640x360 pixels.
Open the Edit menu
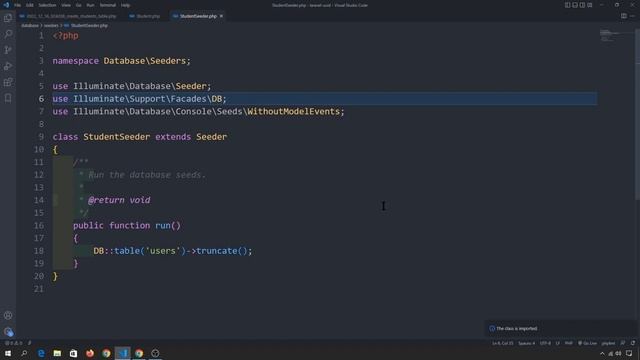pyautogui.click(x=30, y=5)
